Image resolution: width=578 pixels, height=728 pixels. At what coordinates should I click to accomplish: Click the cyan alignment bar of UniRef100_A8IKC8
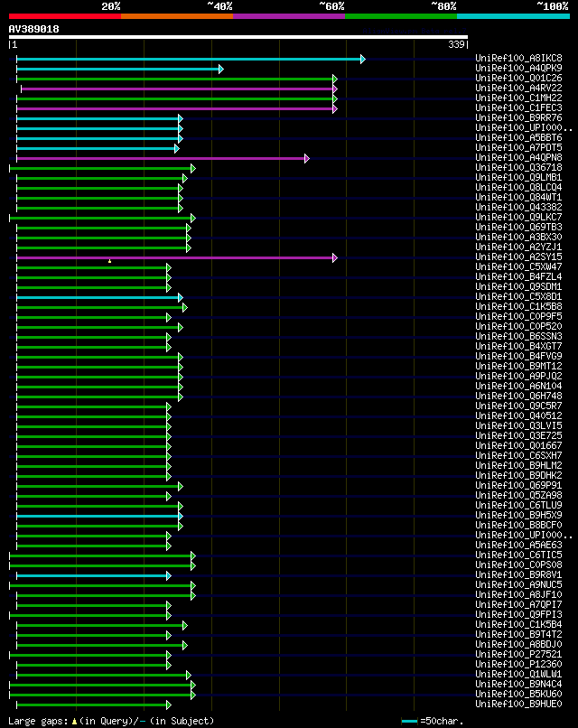189,59
